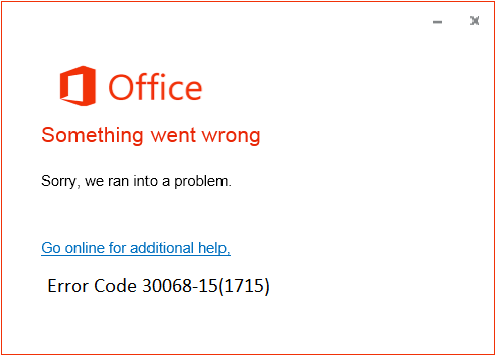The height and width of the screenshot is (360, 500).
Task: Close the Office error dialog
Action: point(475,21)
